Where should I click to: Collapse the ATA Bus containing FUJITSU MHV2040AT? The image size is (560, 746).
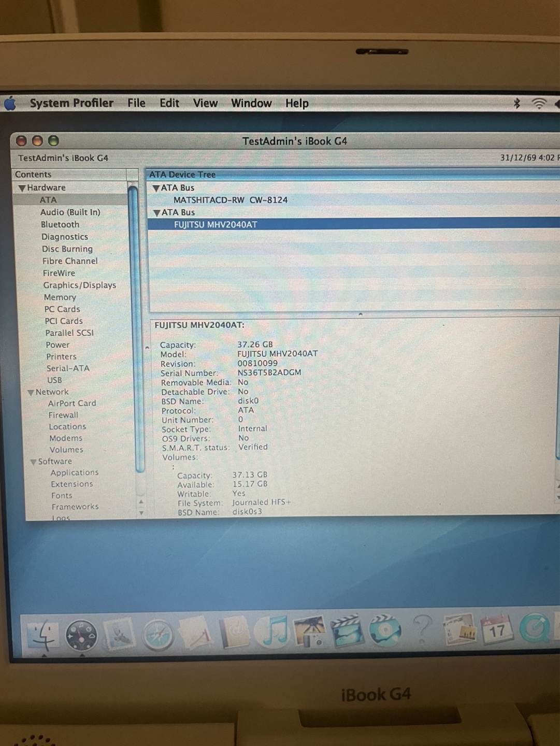pyautogui.click(x=156, y=213)
